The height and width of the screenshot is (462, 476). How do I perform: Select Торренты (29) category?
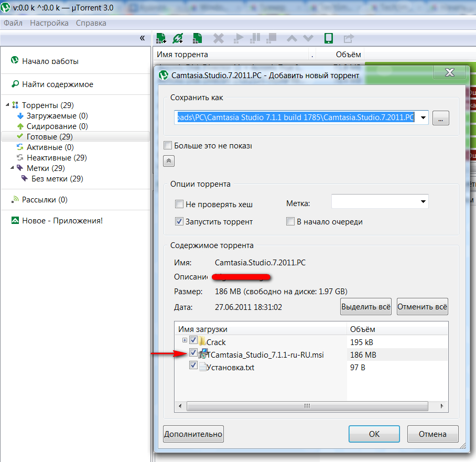pyautogui.click(x=48, y=105)
